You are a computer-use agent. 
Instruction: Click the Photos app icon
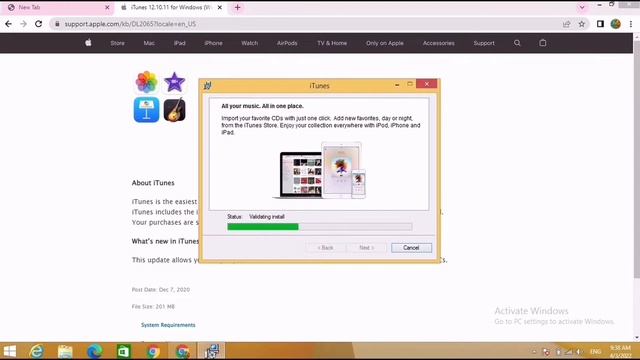146,82
